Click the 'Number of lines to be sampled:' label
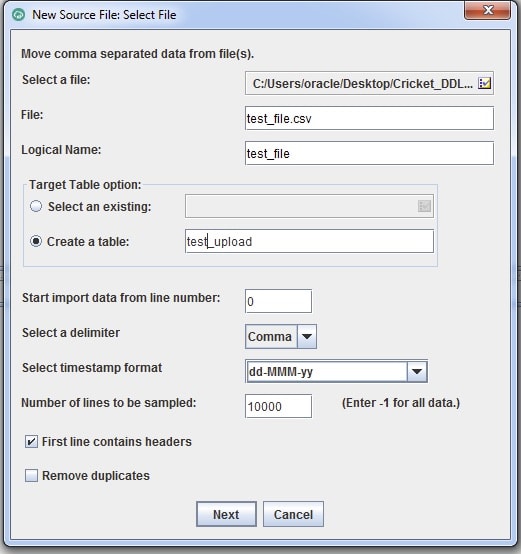521x554 pixels. [x=109, y=402]
